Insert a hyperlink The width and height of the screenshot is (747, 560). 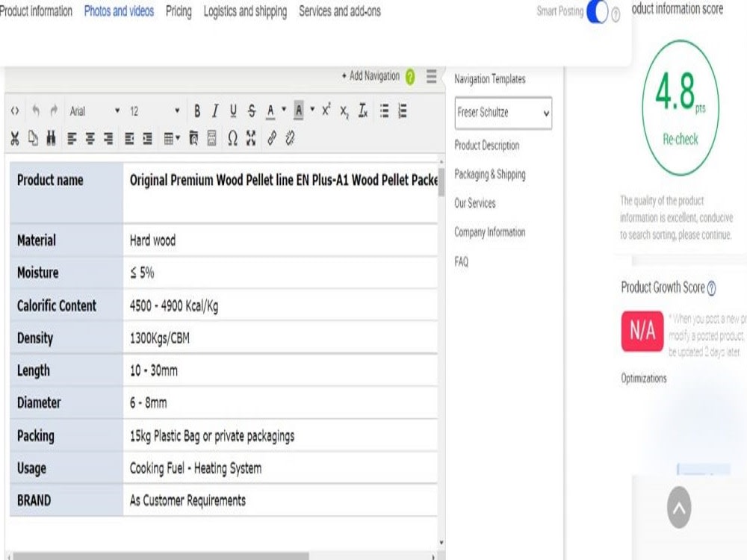tap(272, 138)
